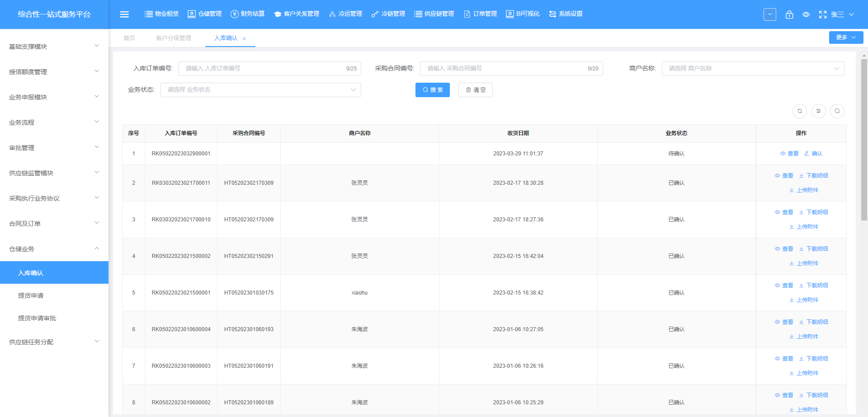The width and height of the screenshot is (868, 417).
Task: Focus the 入库订单编号 input field
Action: tap(270, 69)
